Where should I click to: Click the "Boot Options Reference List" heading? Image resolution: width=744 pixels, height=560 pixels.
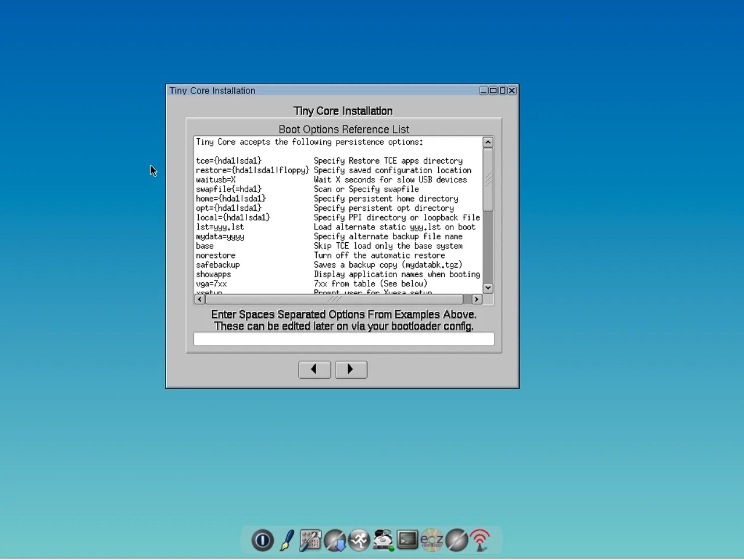[344, 130]
